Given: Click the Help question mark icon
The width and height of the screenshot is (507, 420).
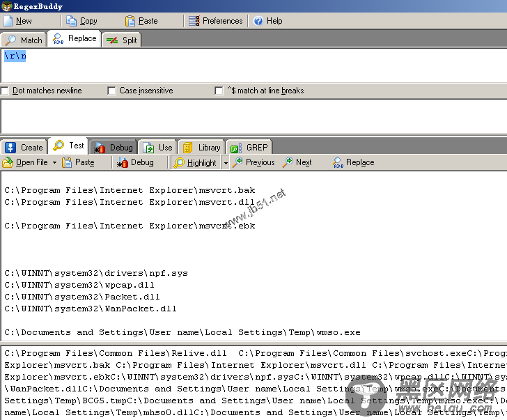Looking at the screenshot, I should (258, 21).
